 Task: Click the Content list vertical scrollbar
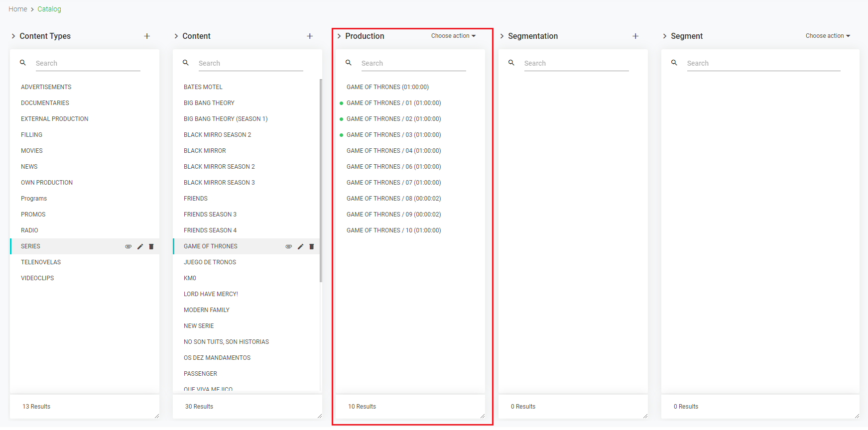click(x=321, y=179)
